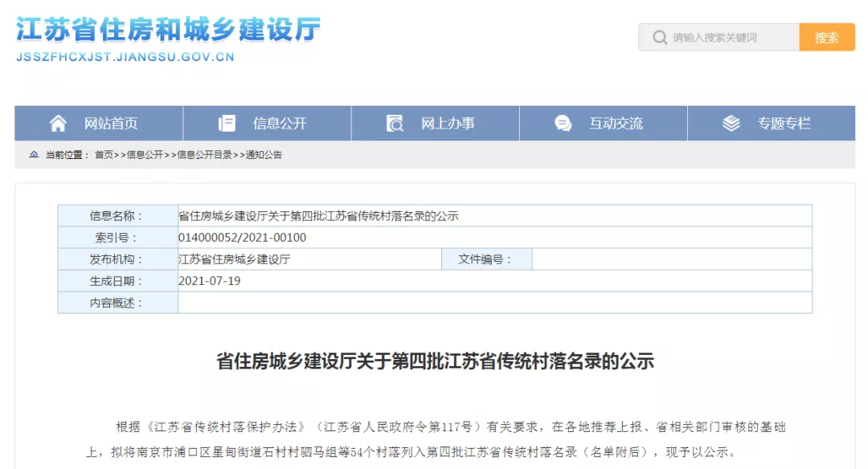Open the 网站首页 menu item
Viewport: 868px width, 469px height.
pos(99,124)
